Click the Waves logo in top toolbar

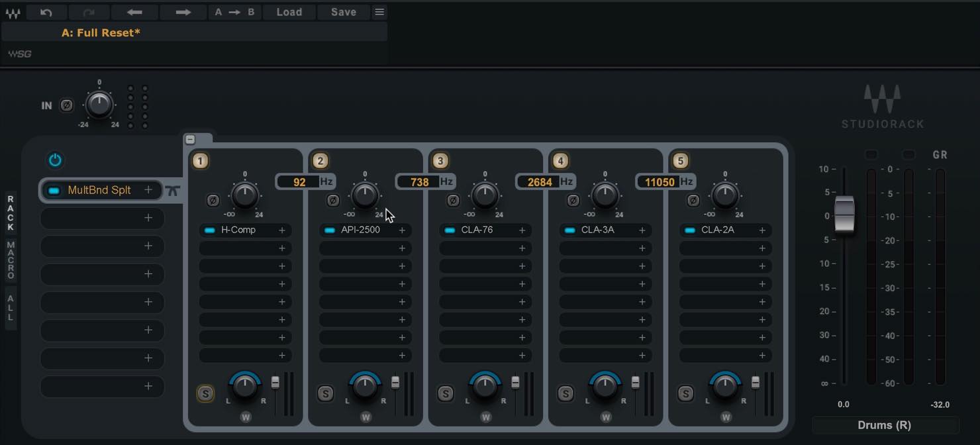[13, 13]
